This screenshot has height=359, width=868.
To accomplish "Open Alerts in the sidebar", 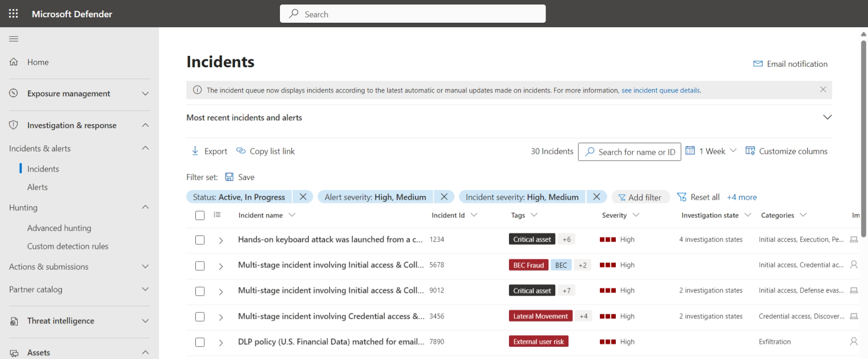I will tap(38, 187).
